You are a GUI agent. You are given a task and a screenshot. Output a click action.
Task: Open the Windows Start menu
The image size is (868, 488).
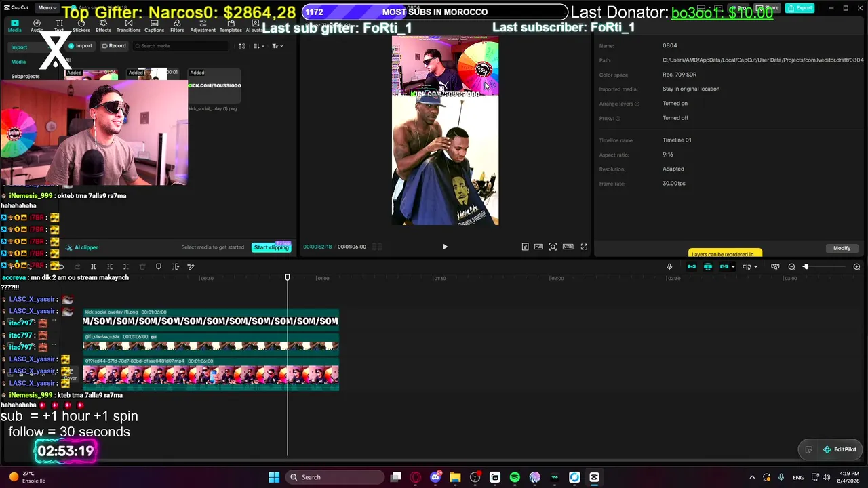pyautogui.click(x=274, y=477)
